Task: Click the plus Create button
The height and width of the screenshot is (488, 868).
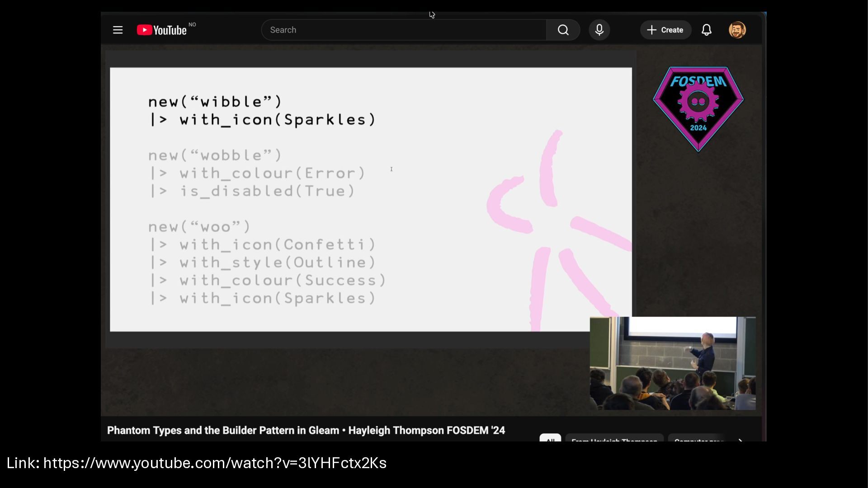Action: pyautogui.click(x=665, y=30)
